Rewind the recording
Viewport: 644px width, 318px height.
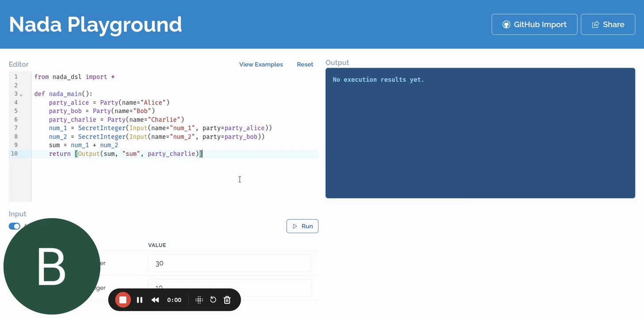pos(155,300)
